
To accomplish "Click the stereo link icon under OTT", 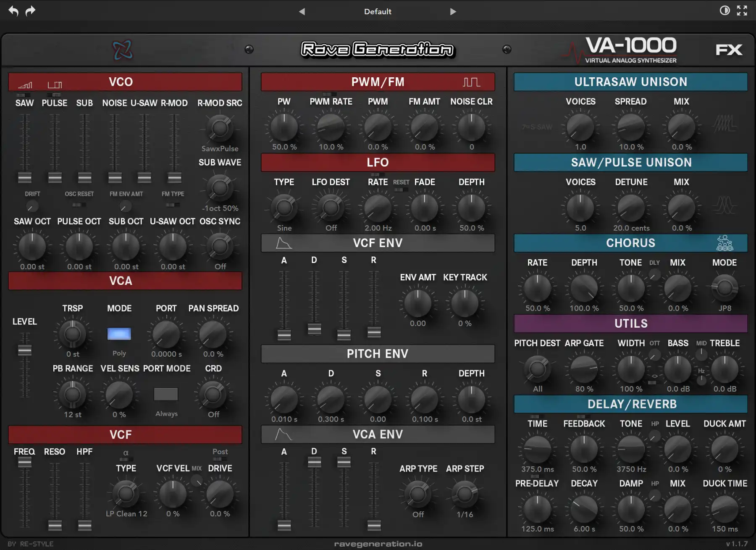I will [654, 376].
